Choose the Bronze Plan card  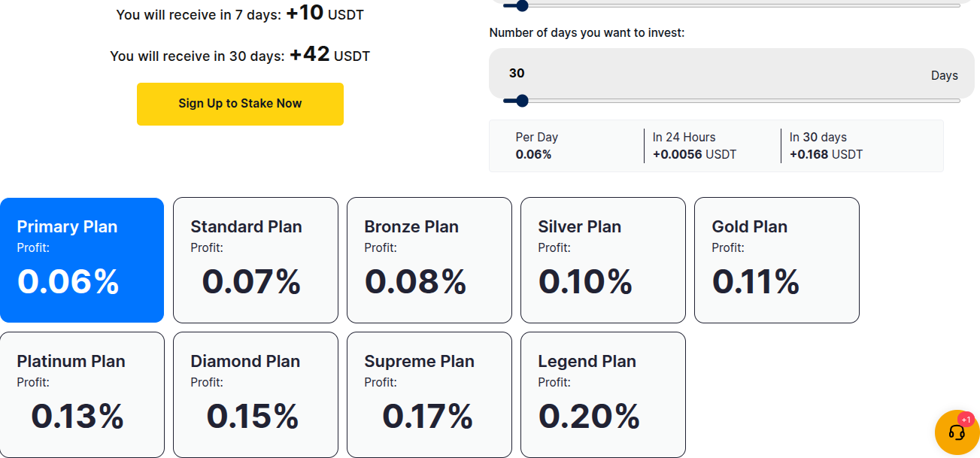(x=429, y=260)
